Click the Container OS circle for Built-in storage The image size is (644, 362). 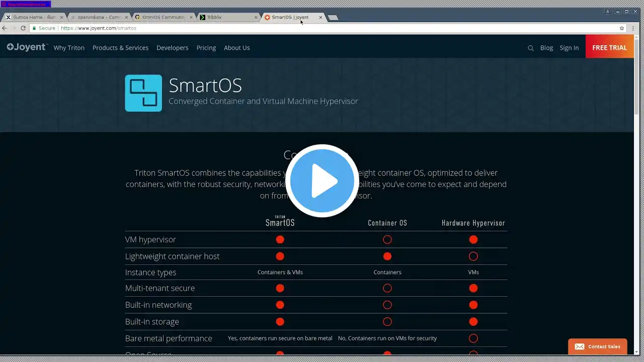(387, 322)
